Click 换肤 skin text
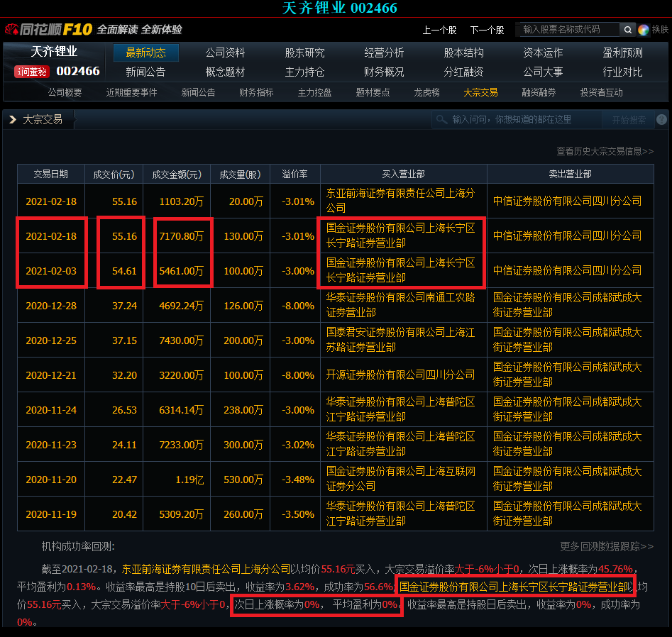 pos(659,30)
